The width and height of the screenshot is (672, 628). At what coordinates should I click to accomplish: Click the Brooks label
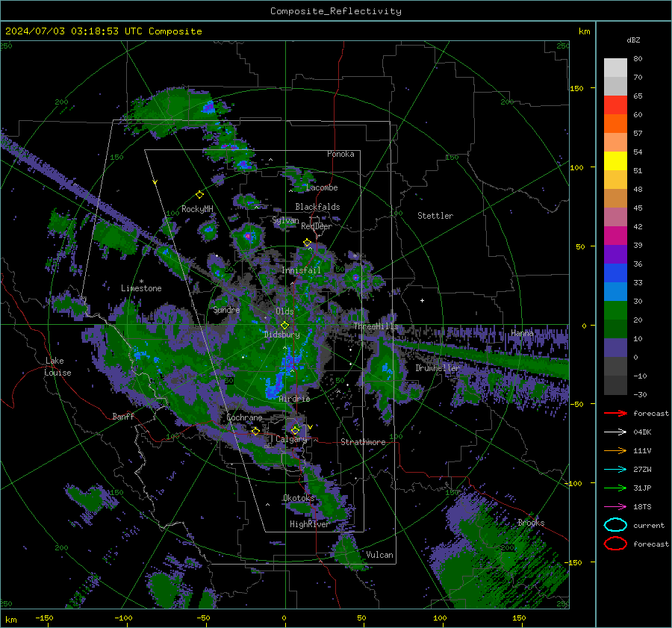click(x=531, y=523)
